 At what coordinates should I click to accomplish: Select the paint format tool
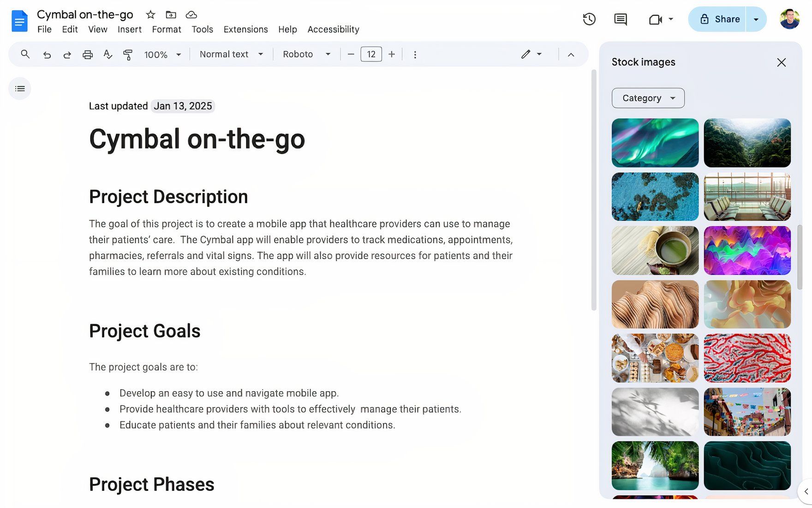128,54
